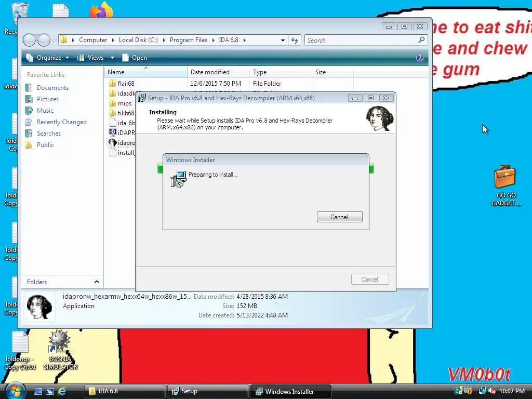The width and height of the screenshot is (532, 399).
Task: Expand the Folders pane chevron
Action: click(x=97, y=282)
